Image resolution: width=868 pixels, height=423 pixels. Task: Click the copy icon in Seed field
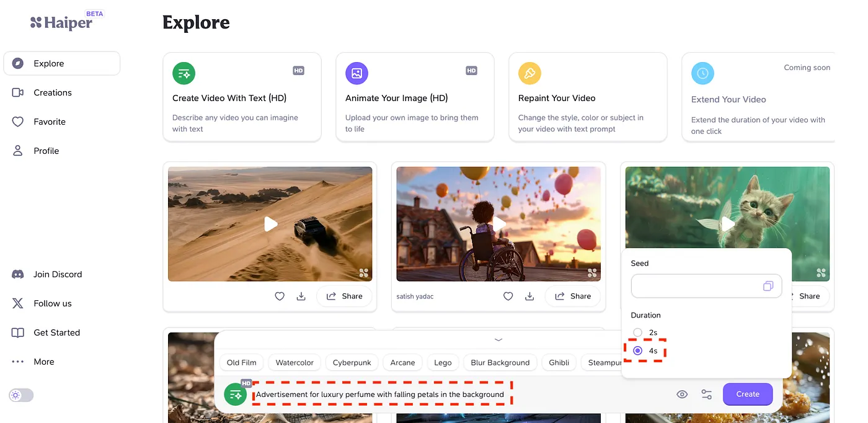coord(768,286)
